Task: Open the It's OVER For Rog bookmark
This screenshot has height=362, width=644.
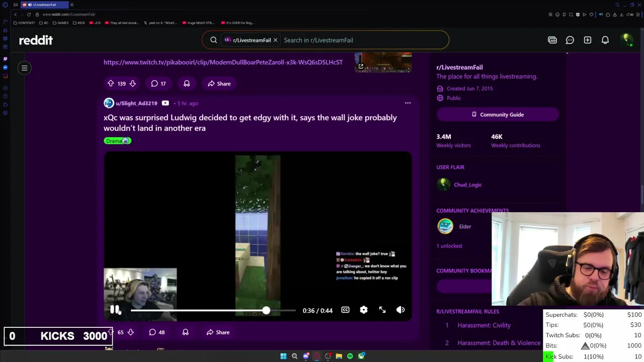Action: [x=237, y=23]
